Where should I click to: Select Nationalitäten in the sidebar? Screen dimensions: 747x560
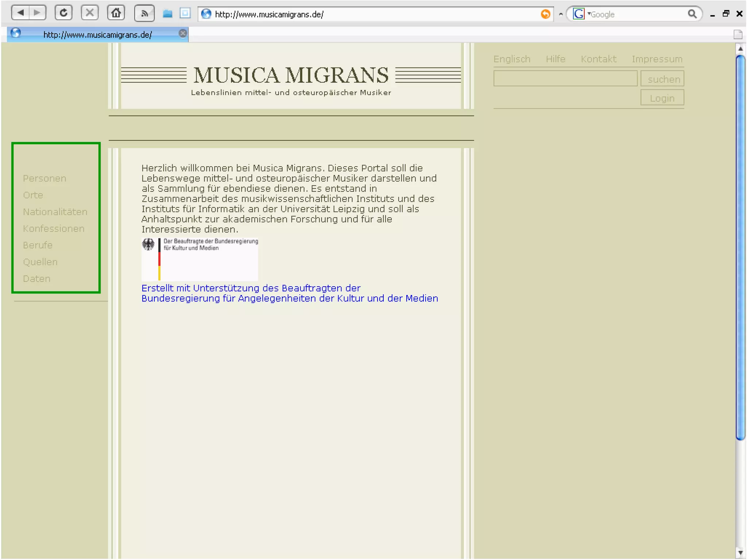point(55,212)
